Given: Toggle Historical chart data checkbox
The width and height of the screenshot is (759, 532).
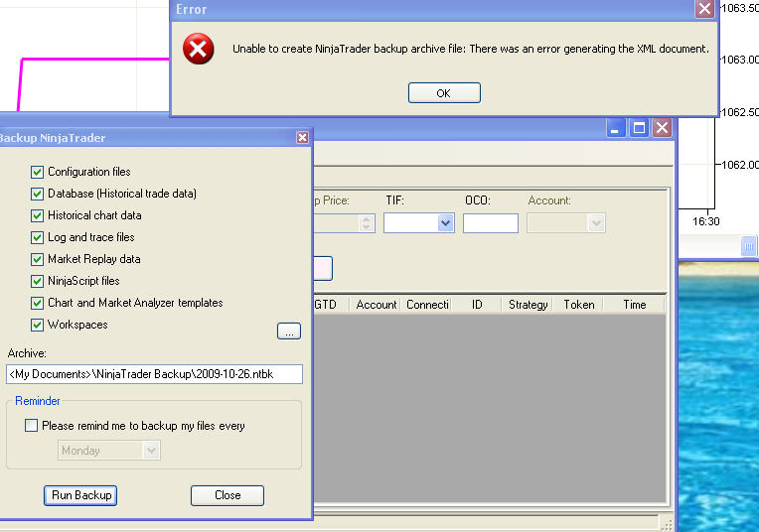Looking at the screenshot, I should tap(37, 215).
